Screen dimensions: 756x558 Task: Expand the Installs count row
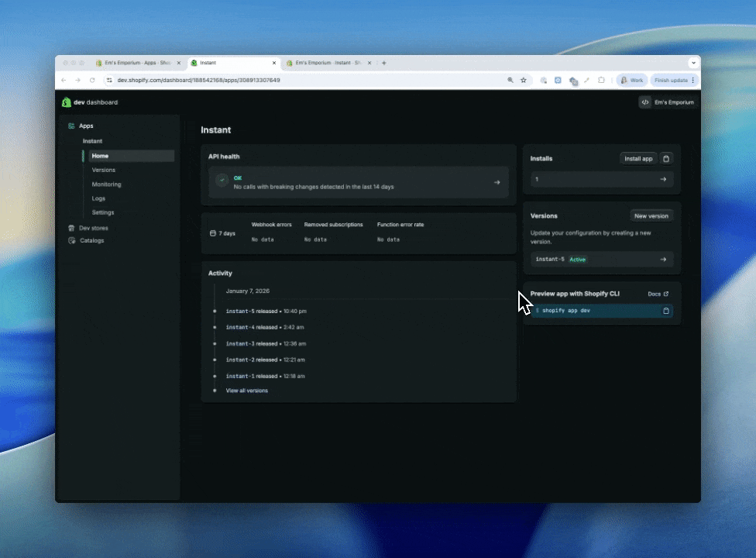tap(663, 179)
